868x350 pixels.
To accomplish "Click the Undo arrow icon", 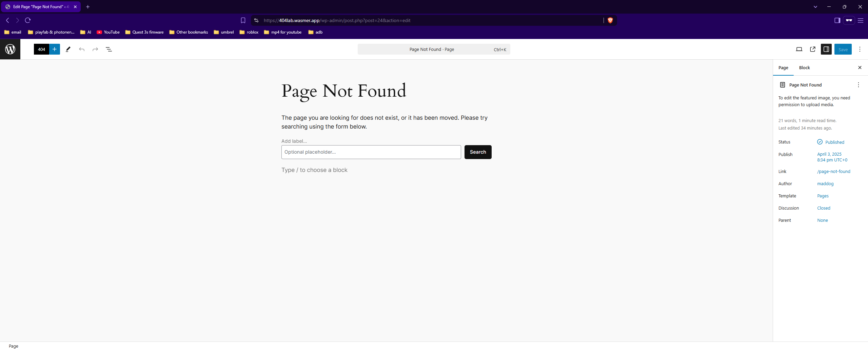I will pos(82,49).
